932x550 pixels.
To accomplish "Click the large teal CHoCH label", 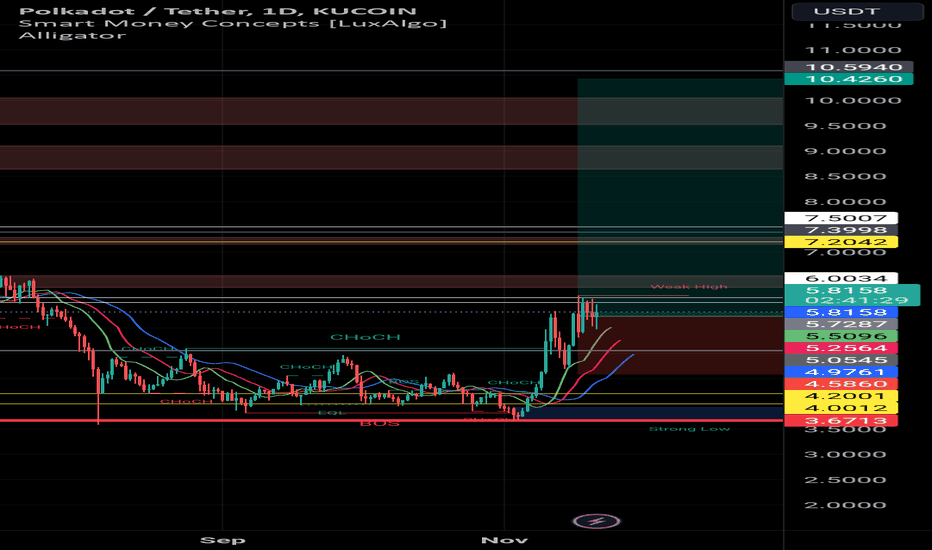I will [365, 337].
